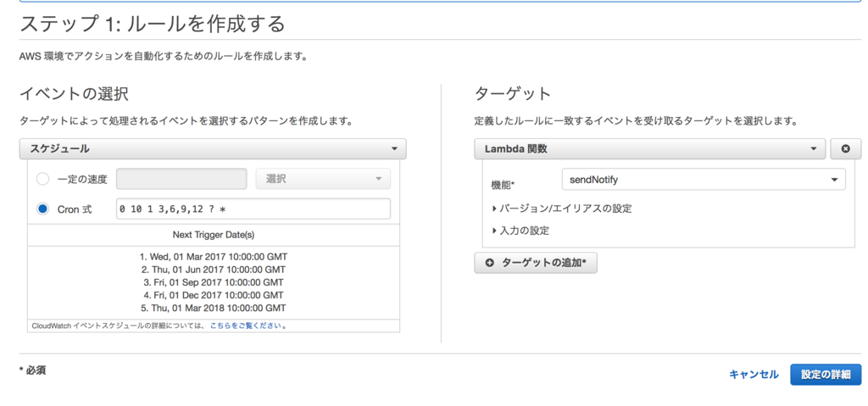
Task: Open the こちらをご覧ください documentation link
Action: [245, 325]
